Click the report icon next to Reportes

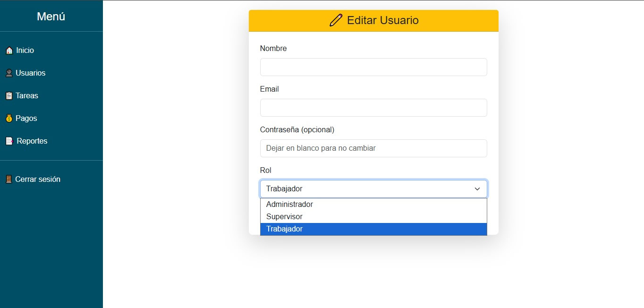click(9, 141)
